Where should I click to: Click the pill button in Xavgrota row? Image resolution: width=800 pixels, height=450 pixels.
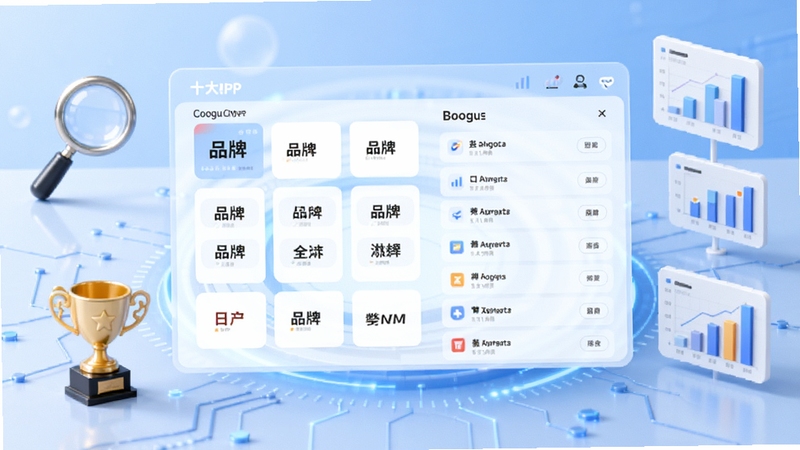coord(594,311)
